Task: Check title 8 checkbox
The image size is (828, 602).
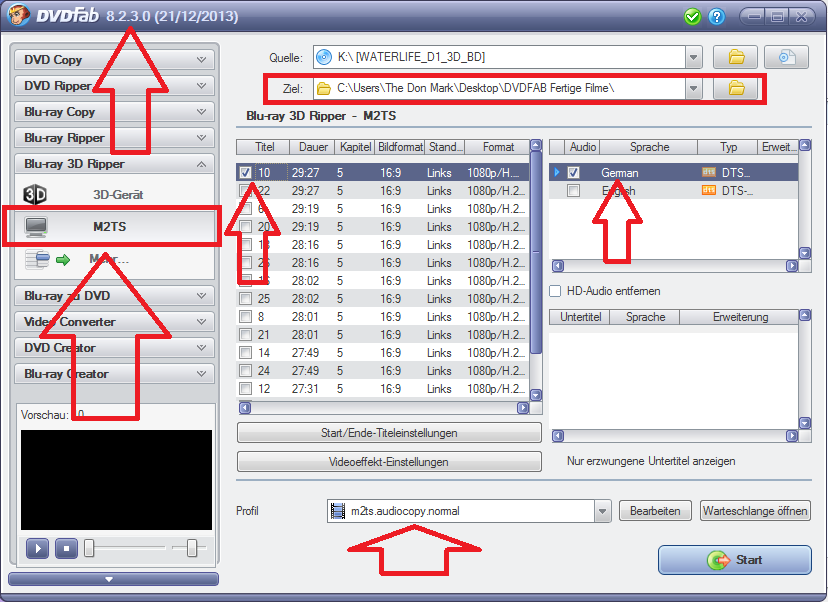Action: coord(245,316)
